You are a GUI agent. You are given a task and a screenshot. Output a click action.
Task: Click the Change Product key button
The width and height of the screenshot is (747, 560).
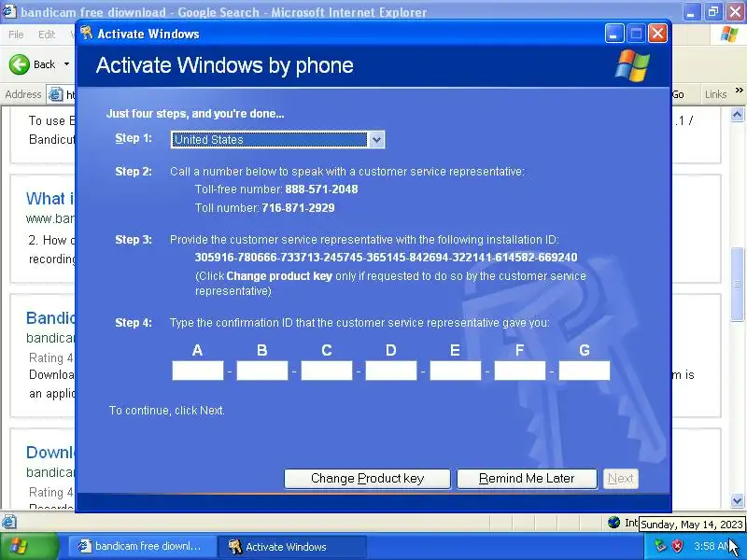[x=367, y=479]
